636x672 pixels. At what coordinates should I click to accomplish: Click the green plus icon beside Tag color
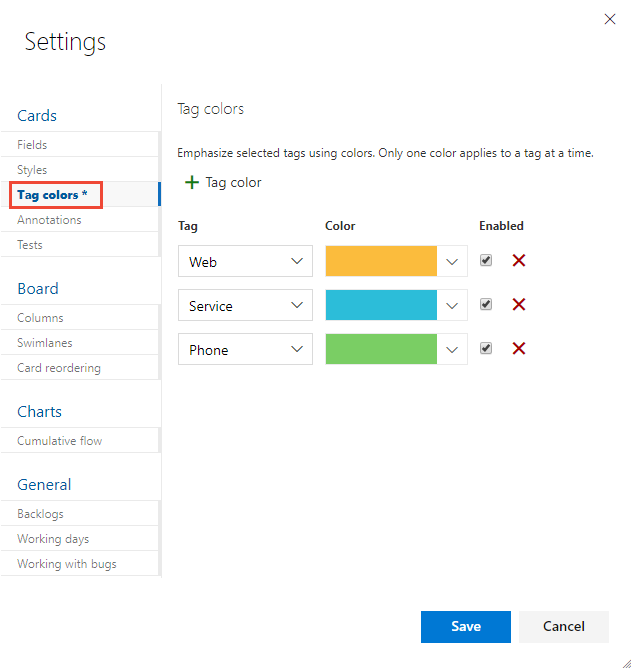point(192,183)
